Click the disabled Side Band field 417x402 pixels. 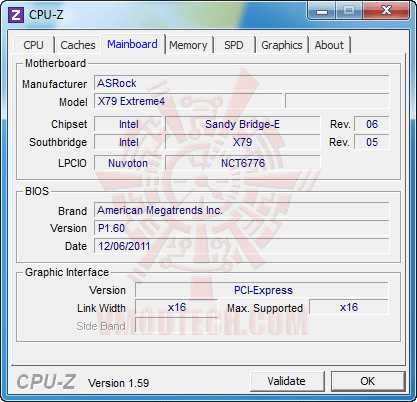tap(177, 326)
